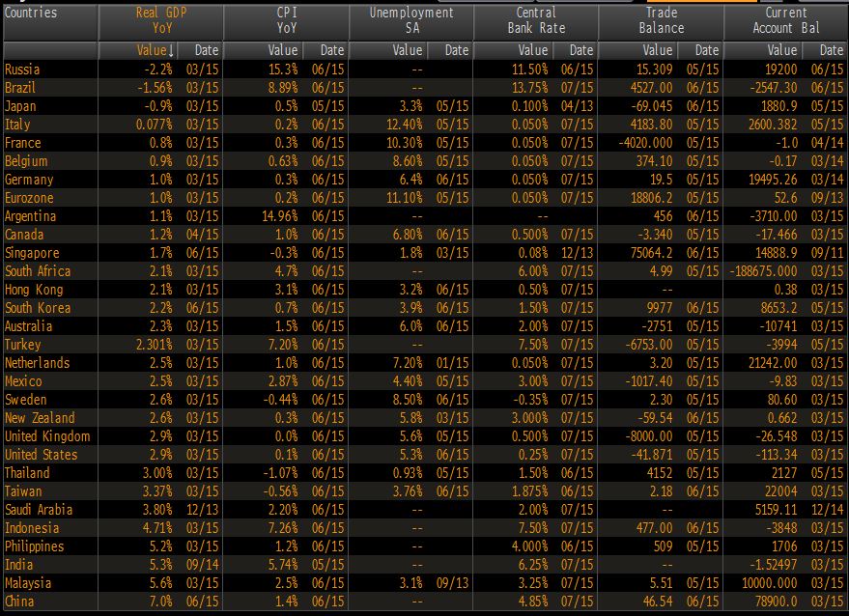
Task: Open the Russia country row
Action: pos(23,70)
